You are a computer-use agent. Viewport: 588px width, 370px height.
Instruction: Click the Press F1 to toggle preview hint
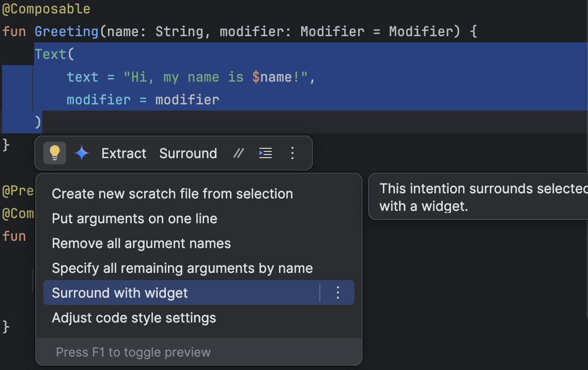pos(133,352)
